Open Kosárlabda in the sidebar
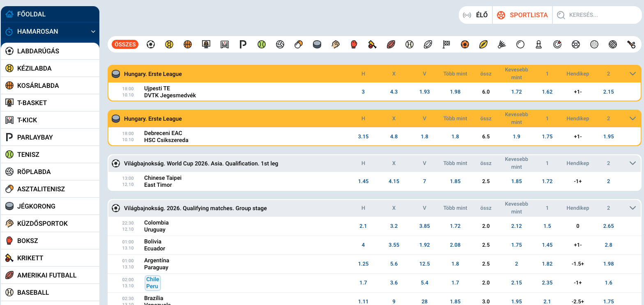This screenshot has width=644, height=305. click(50, 86)
